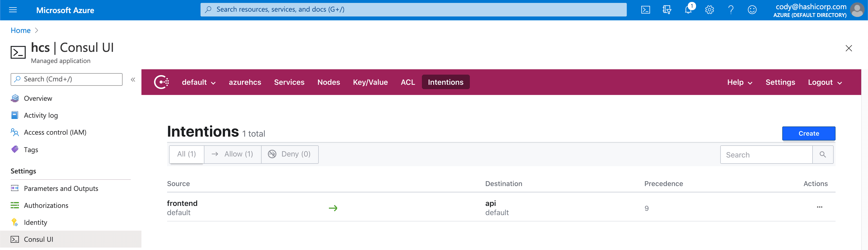Go to Home breadcrumb link
Screen dimensions: 868x250
21,31
